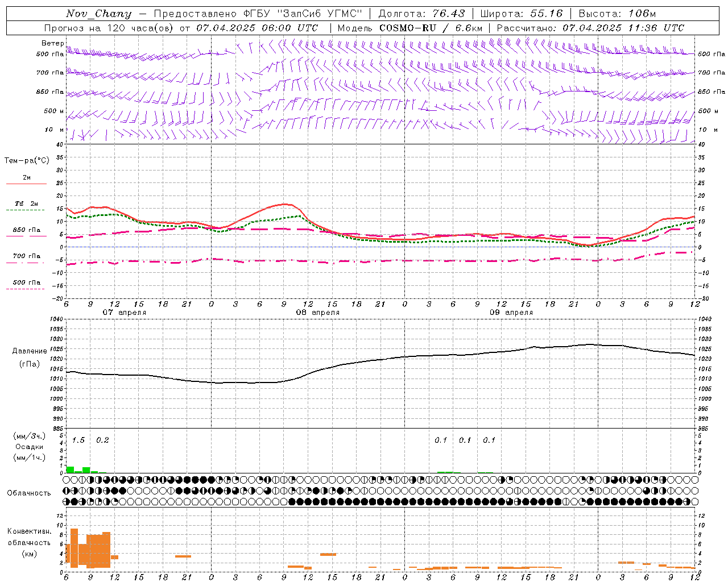Click the 'Конвективн.' convective cloud label
The image size is (728, 582).
pos(29,531)
